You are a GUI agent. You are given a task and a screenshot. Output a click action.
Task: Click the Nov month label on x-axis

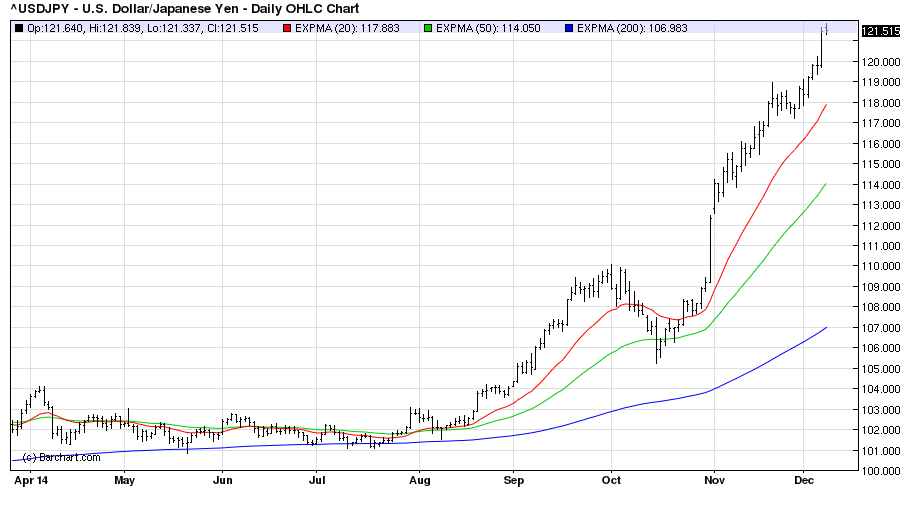pos(714,481)
